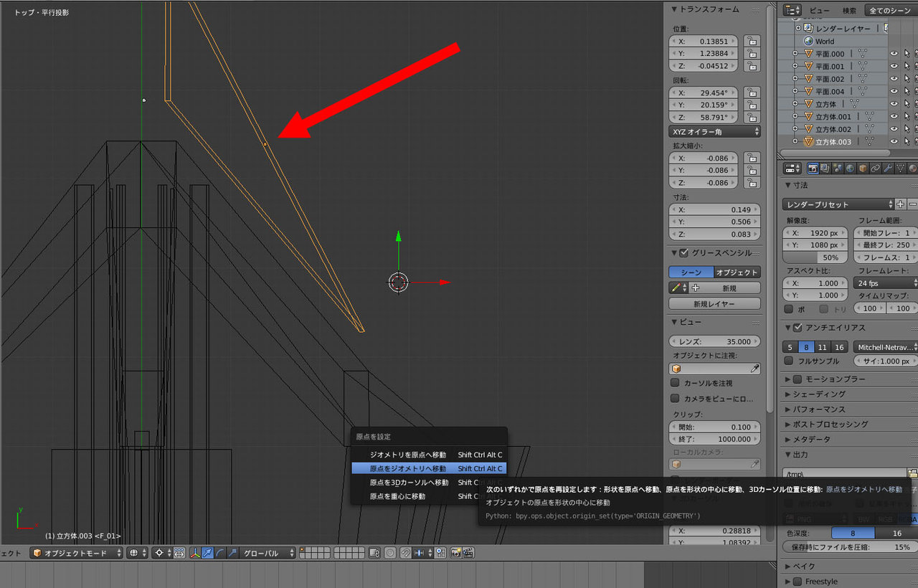This screenshot has width=918, height=588.
Task: Toggle the snap magnet icon
Action: (406, 553)
